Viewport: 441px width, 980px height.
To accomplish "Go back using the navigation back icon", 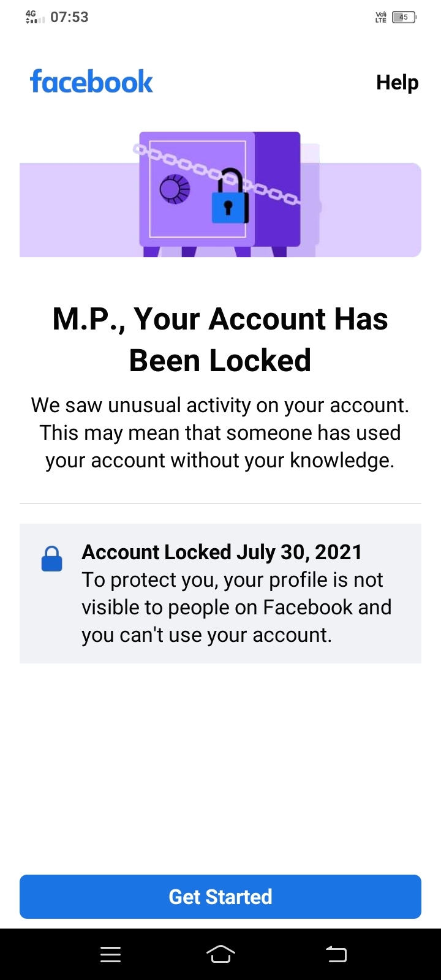I will click(336, 954).
